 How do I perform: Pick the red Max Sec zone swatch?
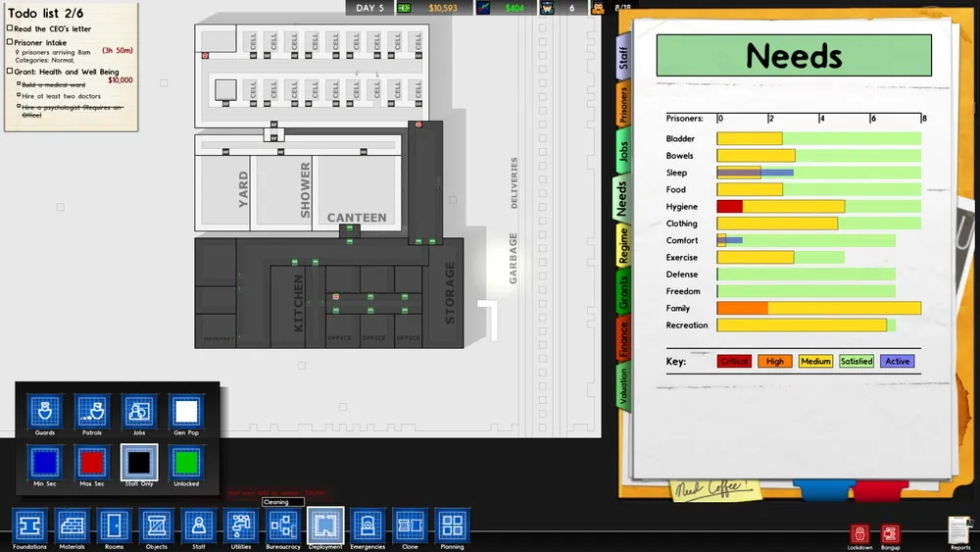pos(92,463)
